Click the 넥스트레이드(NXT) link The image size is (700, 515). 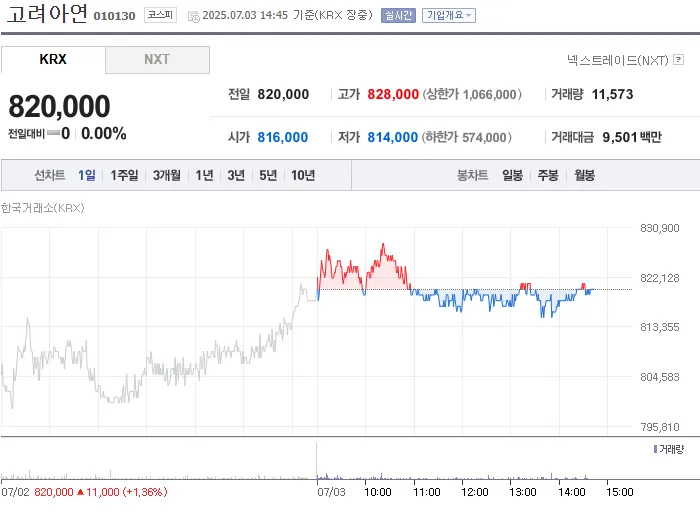tap(618, 60)
